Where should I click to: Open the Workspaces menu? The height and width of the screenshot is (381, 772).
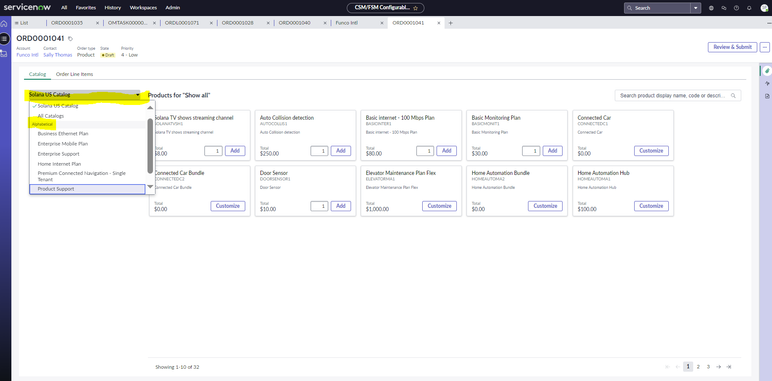pyautogui.click(x=143, y=8)
